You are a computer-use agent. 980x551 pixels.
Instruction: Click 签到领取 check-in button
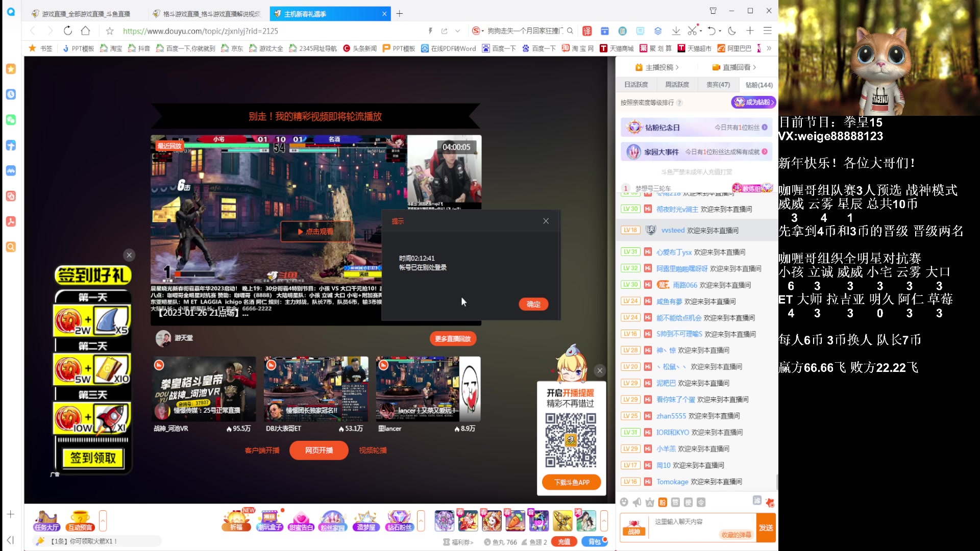point(93,458)
